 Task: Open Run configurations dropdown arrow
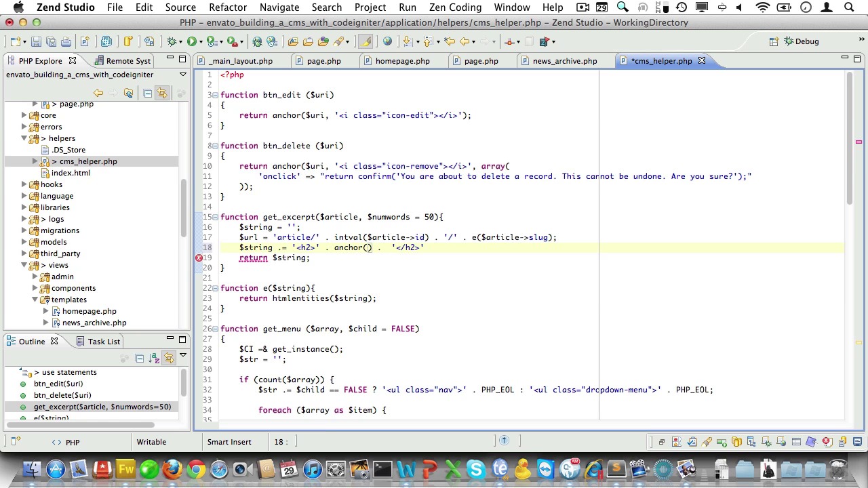(x=201, y=42)
